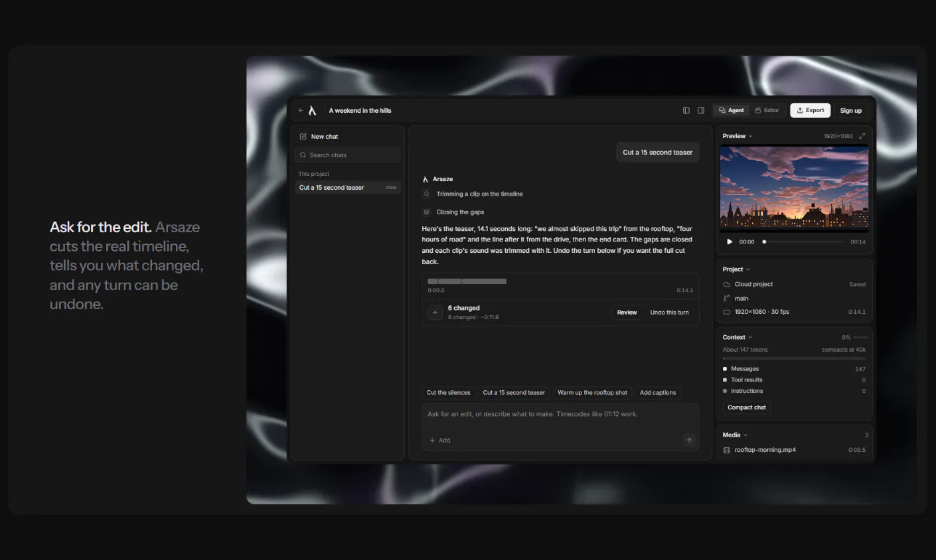936x560 pixels.
Task: Open the 'Cut a 15 second teaser' chat in sidebar
Action: 348,188
